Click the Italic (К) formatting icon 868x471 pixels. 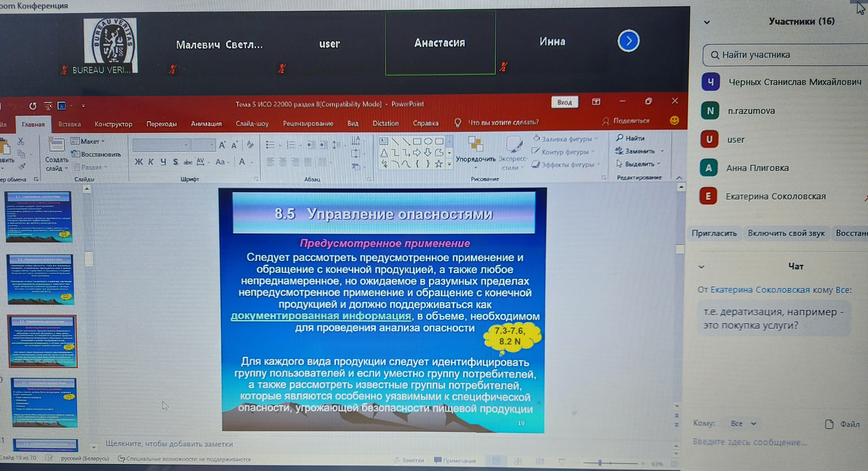[151, 162]
